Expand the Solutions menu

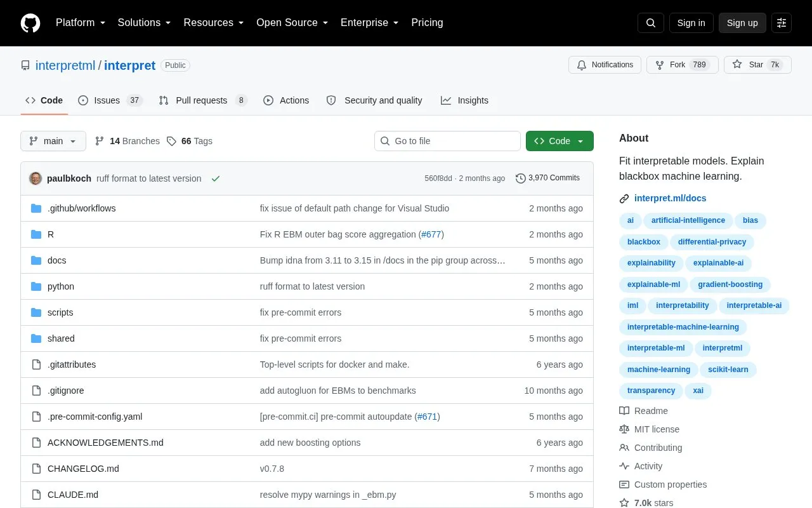(x=145, y=23)
